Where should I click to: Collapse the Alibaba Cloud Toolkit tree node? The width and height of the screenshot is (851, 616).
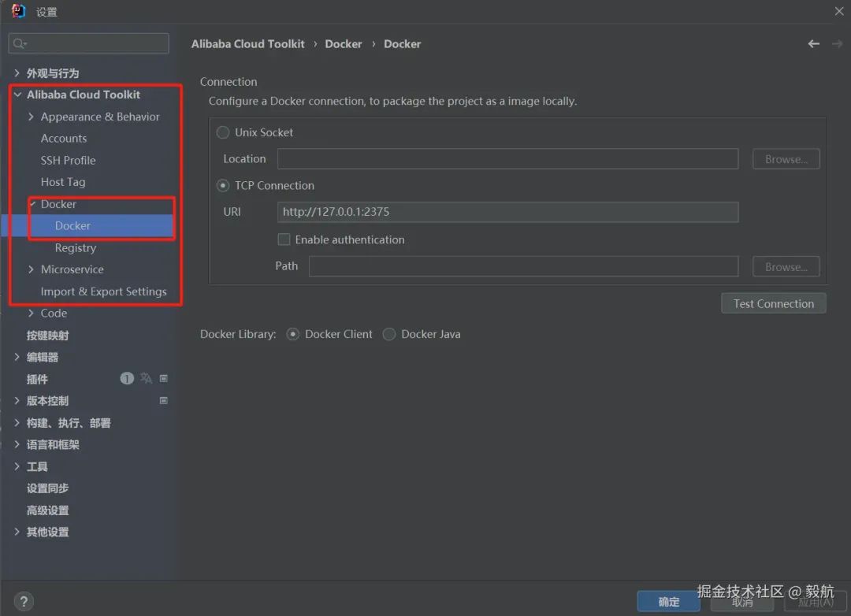coord(17,95)
